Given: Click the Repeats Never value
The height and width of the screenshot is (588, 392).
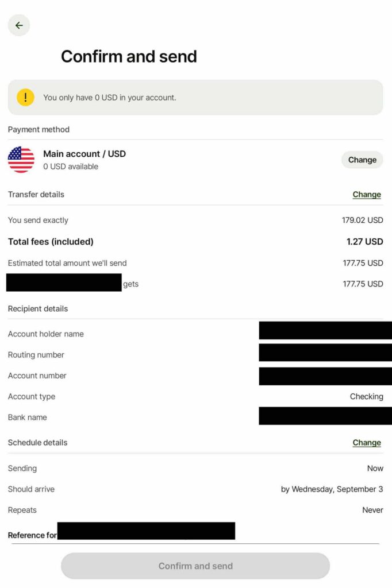Looking at the screenshot, I should coord(372,510).
